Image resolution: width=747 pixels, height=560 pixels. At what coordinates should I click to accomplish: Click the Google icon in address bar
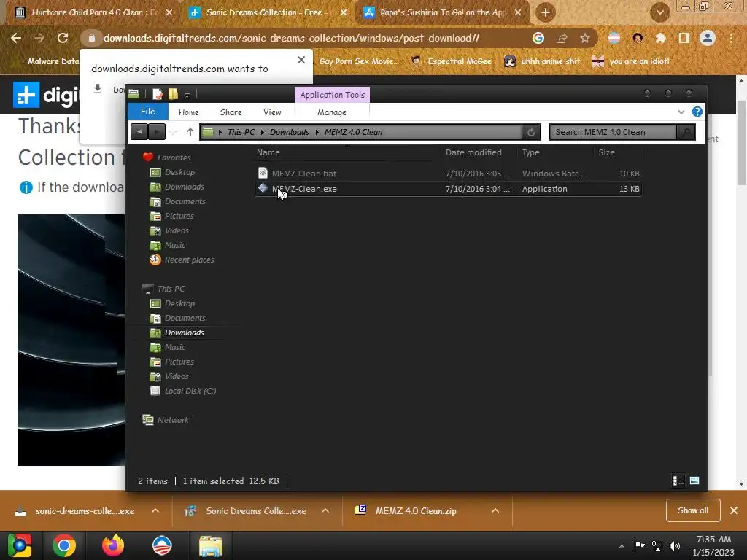[x=538, y=38]
